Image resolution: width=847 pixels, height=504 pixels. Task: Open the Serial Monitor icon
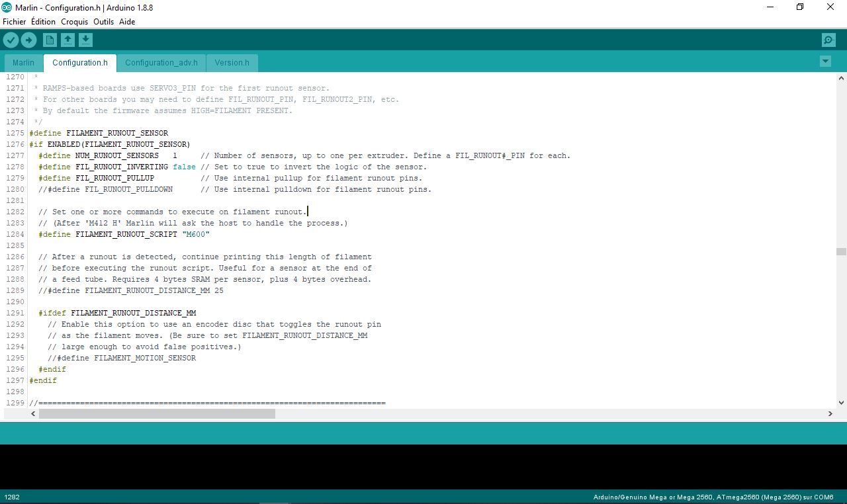coord(828,40)
